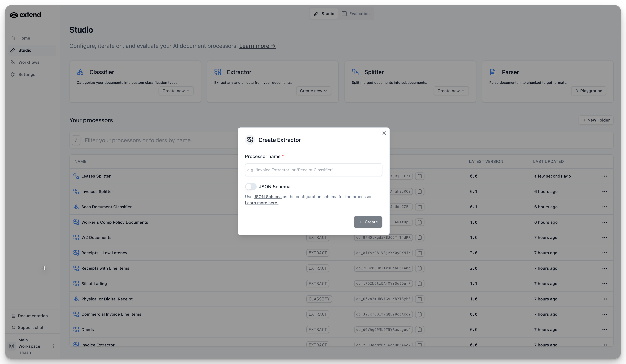This screenshot has height=364, width=626.
Task: Switch to the Evaluation tab
Action: [x=355, y=14]
